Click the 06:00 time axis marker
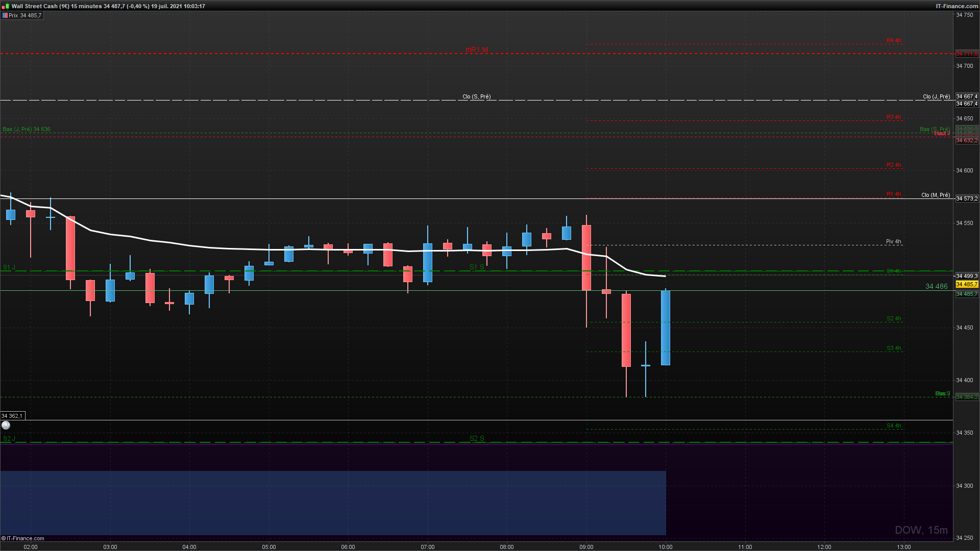The width and height of the screenshot is (980, 551). tap(348, 547)
